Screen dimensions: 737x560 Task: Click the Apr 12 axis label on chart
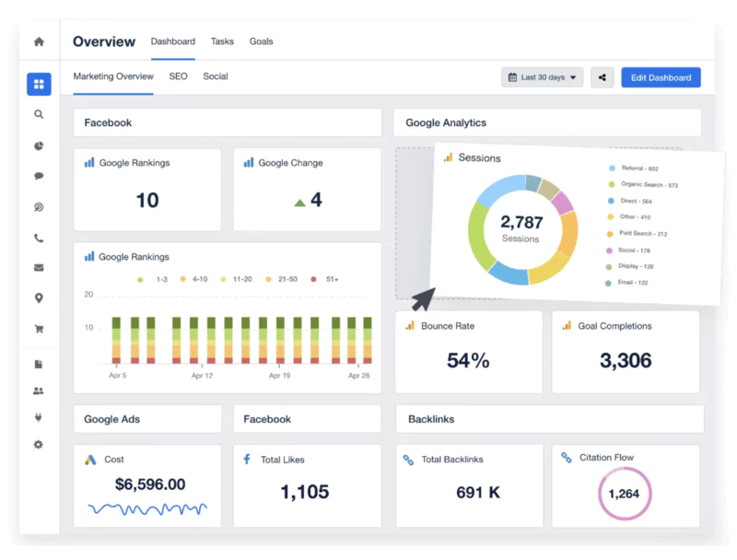202,376
